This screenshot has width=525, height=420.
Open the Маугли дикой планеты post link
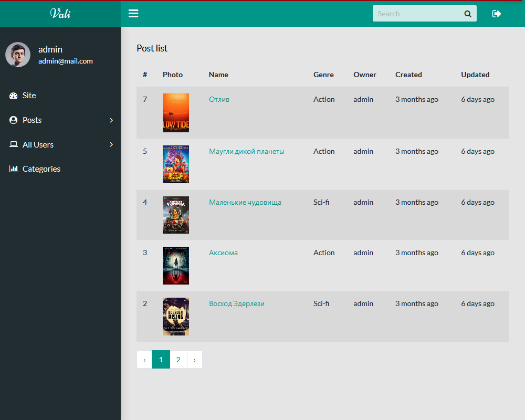click(x=246, y=151)
